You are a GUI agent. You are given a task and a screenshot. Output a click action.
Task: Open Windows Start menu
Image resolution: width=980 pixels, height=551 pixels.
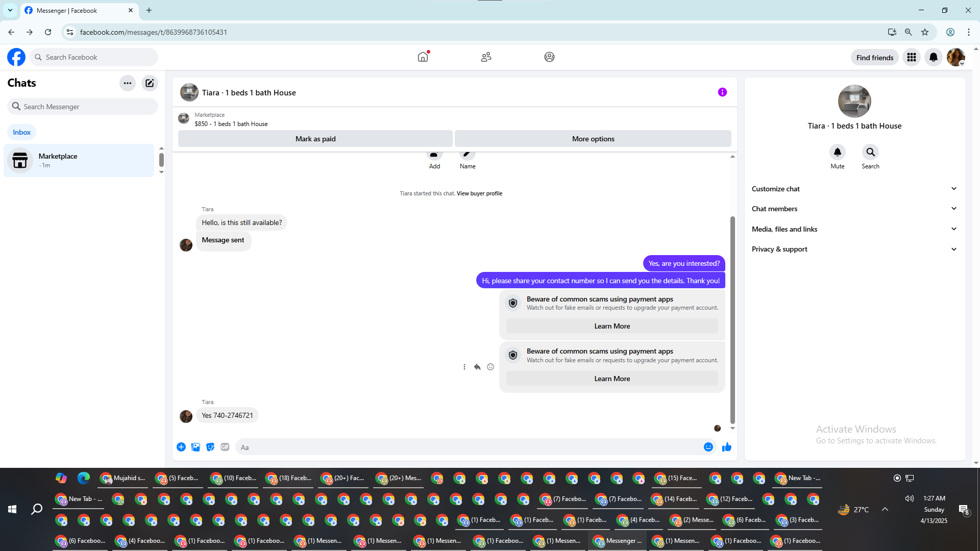tap(12, 509)
